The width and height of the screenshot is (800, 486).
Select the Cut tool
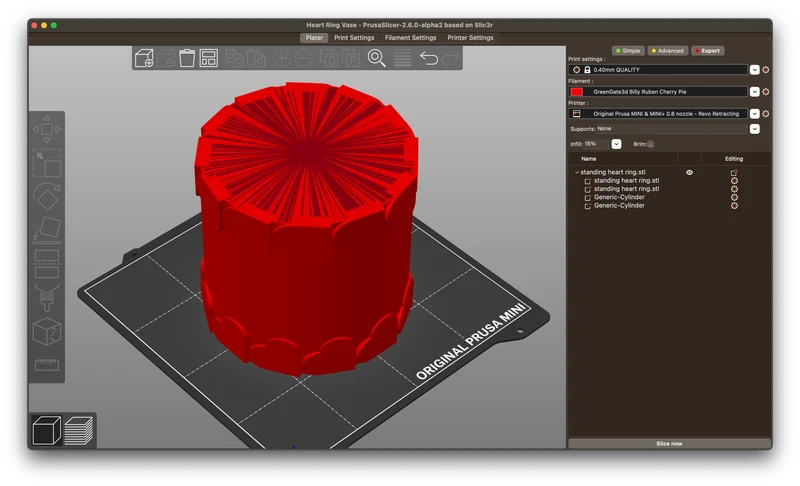click(x=46, y=264)
